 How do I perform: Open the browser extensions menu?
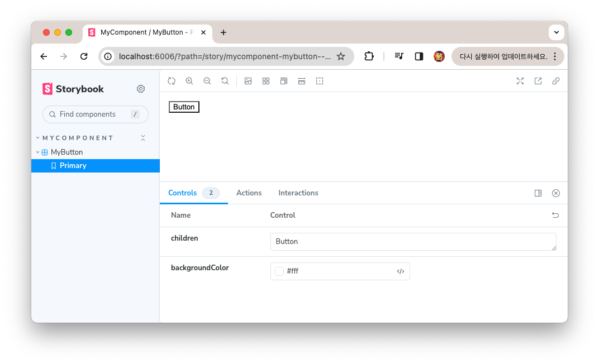click(x=369, y=56)
